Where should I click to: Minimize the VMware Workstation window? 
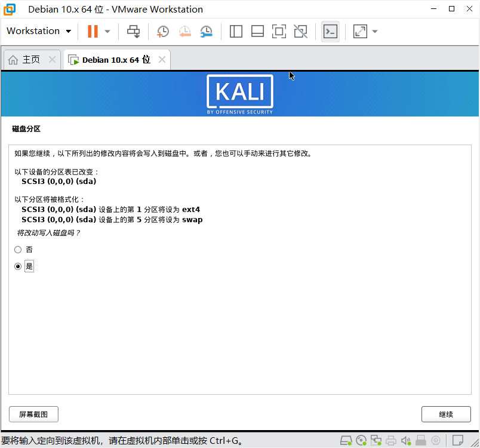pyautogui.click(x=433, y=9)
